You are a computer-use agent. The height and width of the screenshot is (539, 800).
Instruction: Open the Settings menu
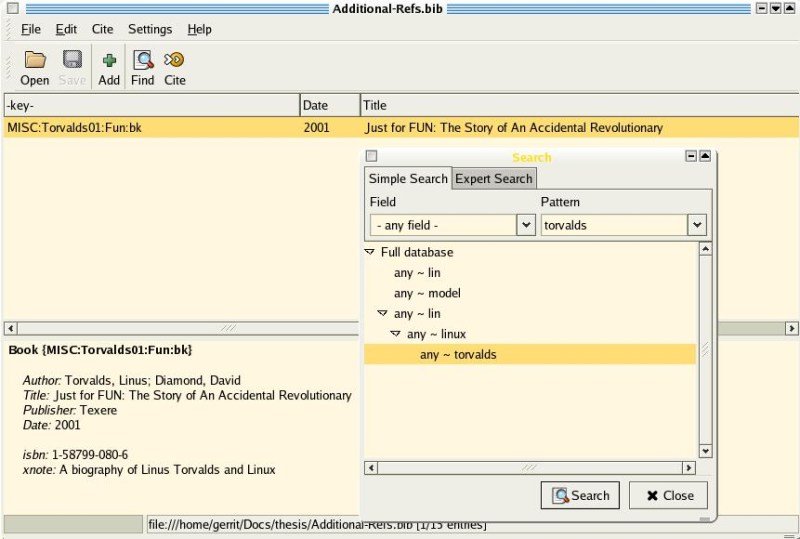[150, 29]
